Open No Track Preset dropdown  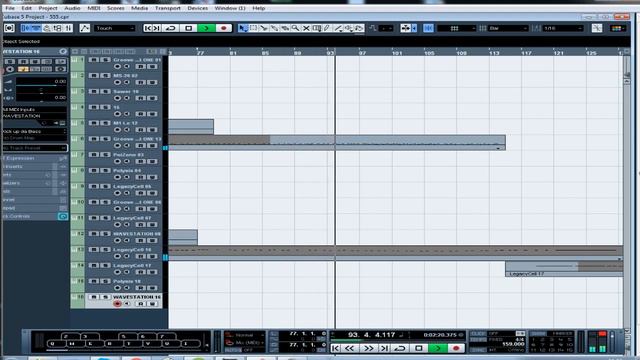34,148
